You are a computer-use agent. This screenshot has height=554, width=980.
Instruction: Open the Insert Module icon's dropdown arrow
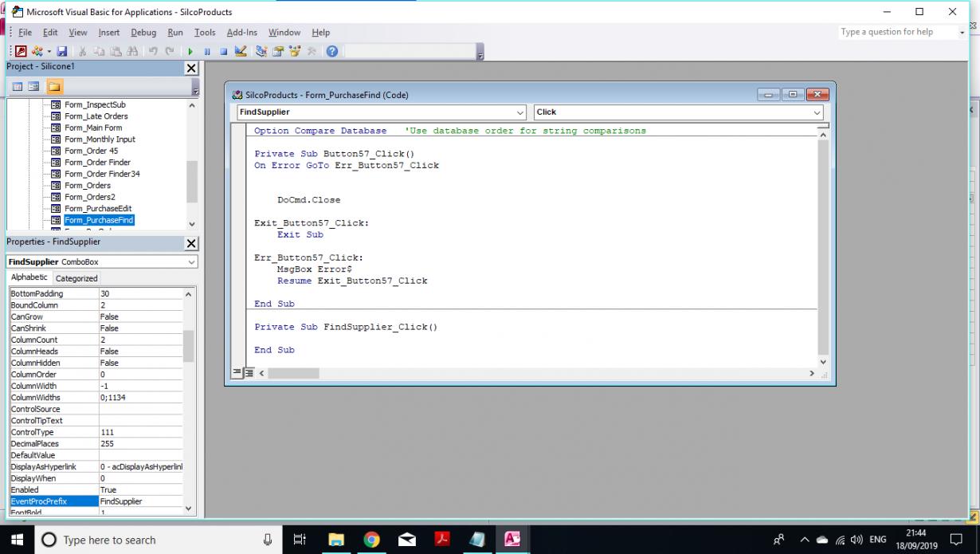pyautogui.click(x=48, y=52)
